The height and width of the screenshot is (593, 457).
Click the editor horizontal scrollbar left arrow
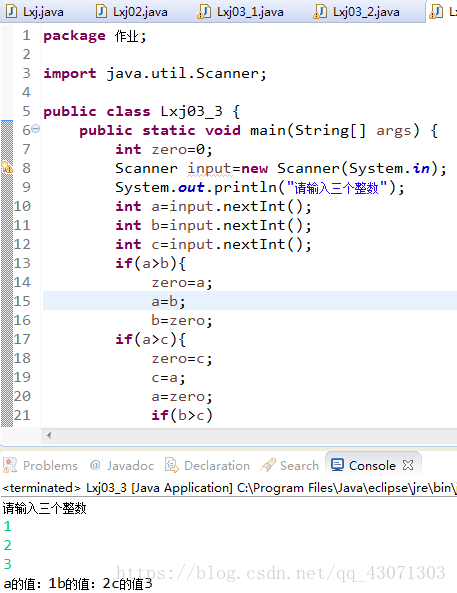[49, 436]
